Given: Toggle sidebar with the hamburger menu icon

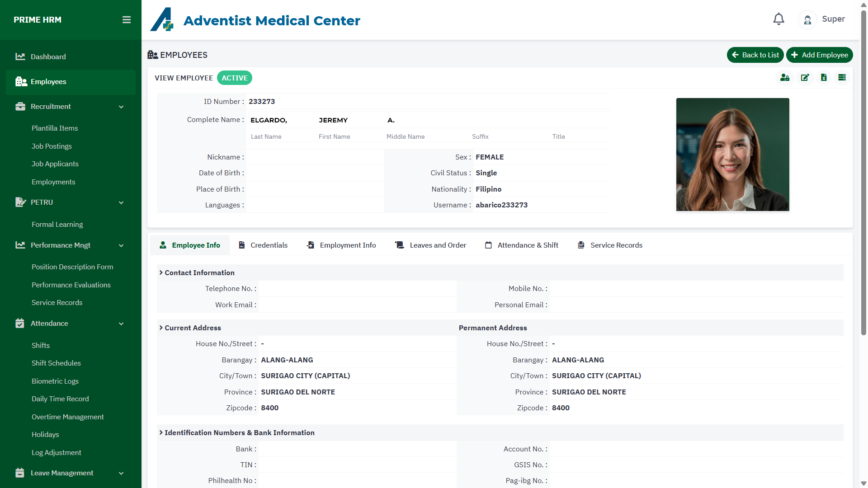Looking at the screenshot, I should tap(127, 20).
